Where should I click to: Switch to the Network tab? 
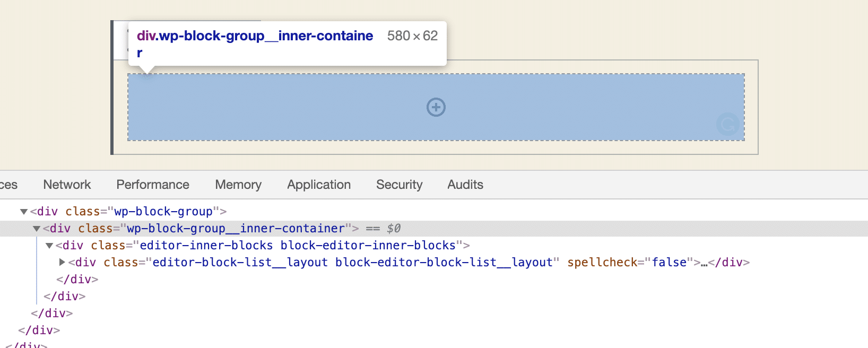(67, 185)
